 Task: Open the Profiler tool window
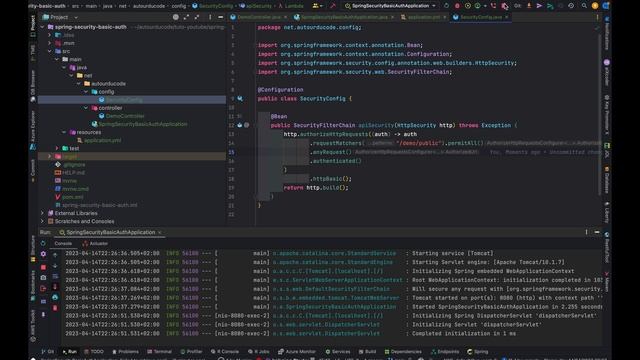tap(191, 351)
